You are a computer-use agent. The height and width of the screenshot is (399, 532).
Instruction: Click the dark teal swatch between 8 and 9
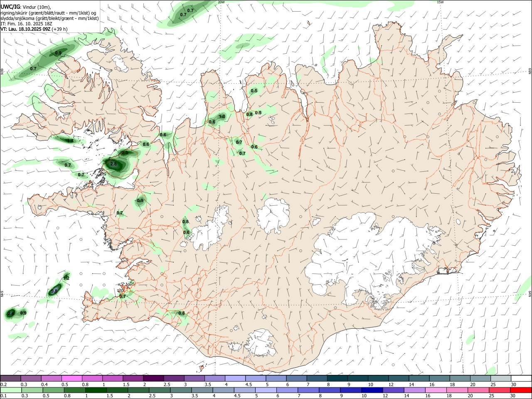[x=337, y=378]
